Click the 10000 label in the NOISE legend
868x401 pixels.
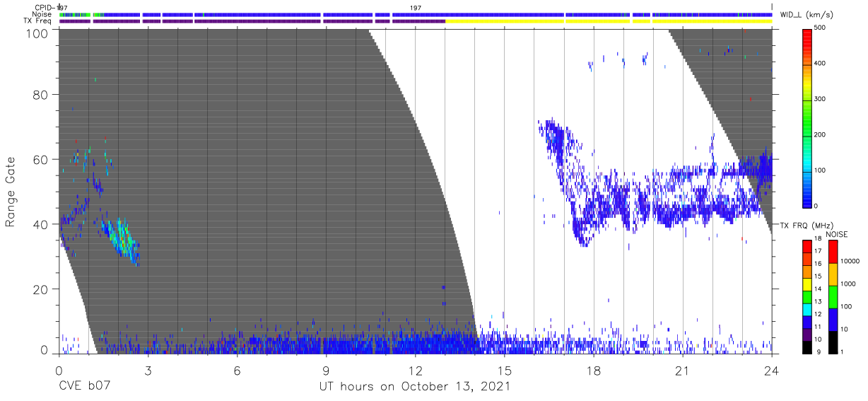[851, 261]
